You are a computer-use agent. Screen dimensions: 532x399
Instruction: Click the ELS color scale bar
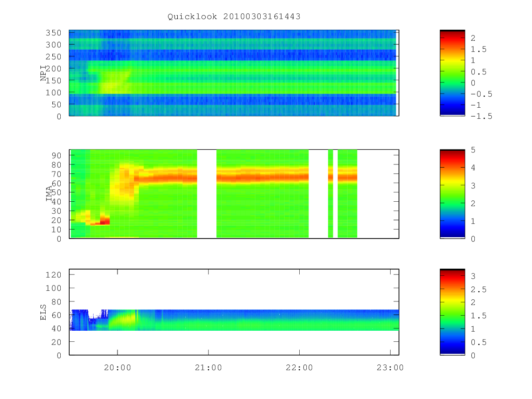[452, 312]
